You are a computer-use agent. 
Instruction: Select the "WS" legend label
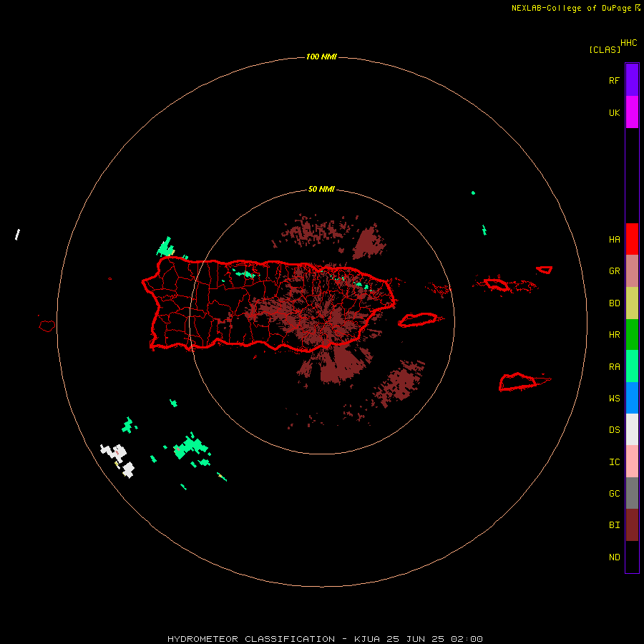click(614, 399)
